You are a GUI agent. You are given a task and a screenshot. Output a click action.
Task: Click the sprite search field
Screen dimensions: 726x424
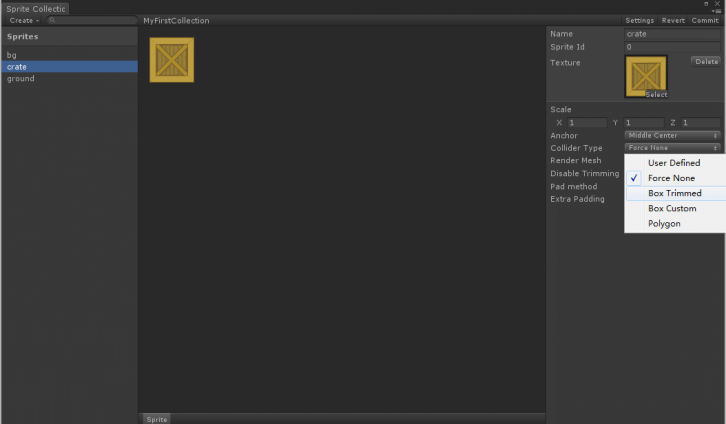pos(92,20)
